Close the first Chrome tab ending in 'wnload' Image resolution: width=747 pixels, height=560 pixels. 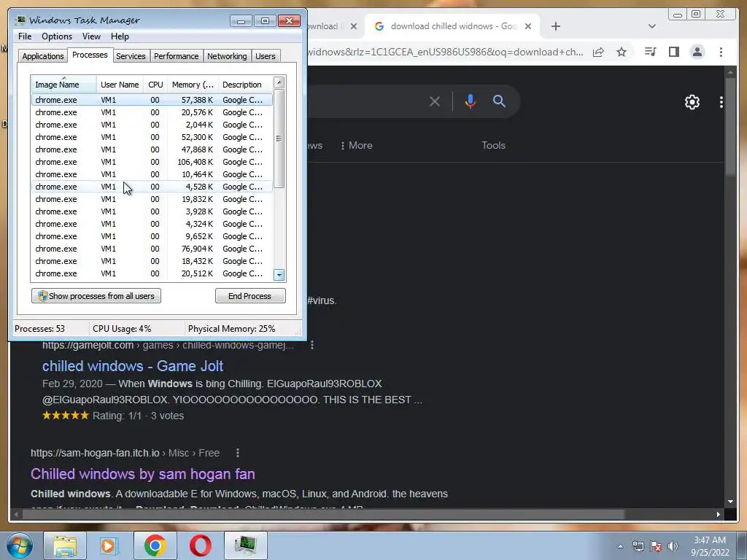coord(354,26)
